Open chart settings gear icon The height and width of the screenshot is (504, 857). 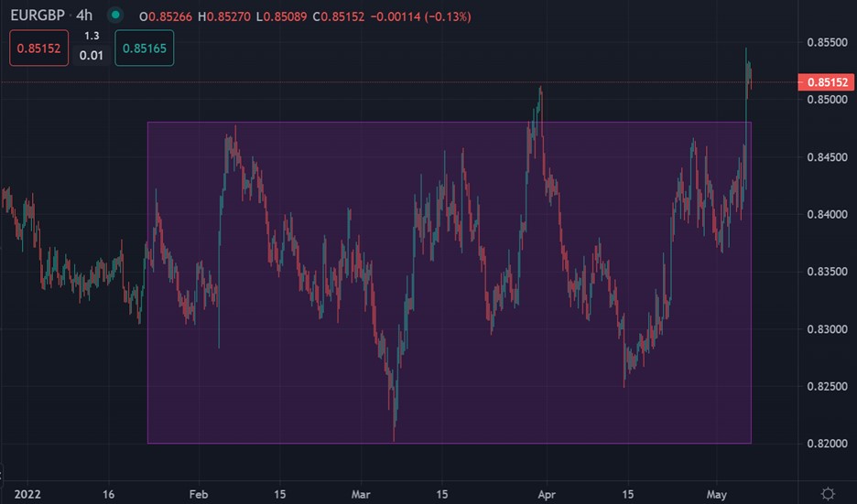(x=828, y=494)
